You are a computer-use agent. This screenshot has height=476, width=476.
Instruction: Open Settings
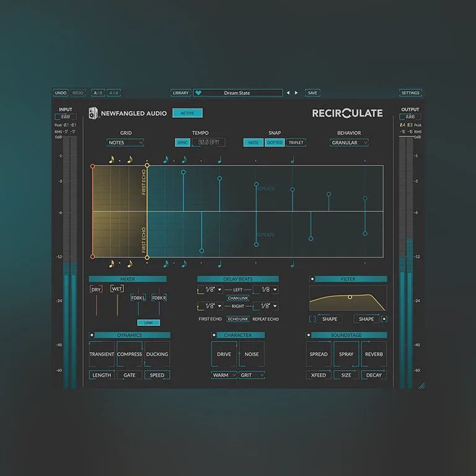[x=410, y=92]
